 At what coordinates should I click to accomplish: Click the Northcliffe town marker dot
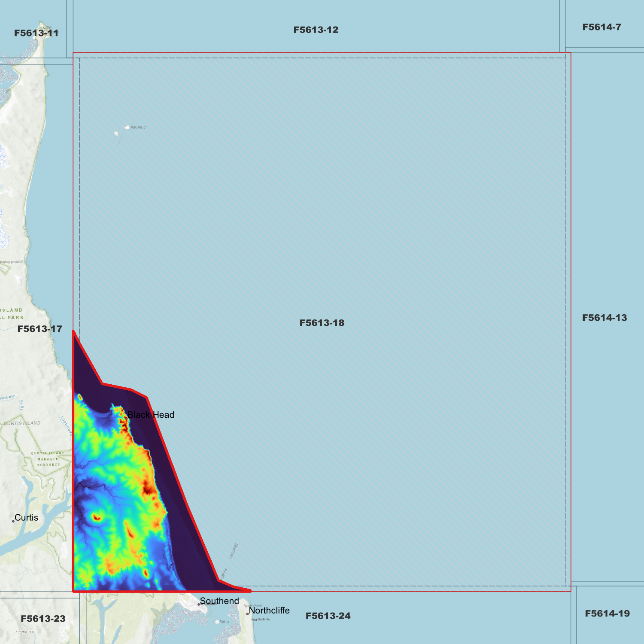click(247, 614)
